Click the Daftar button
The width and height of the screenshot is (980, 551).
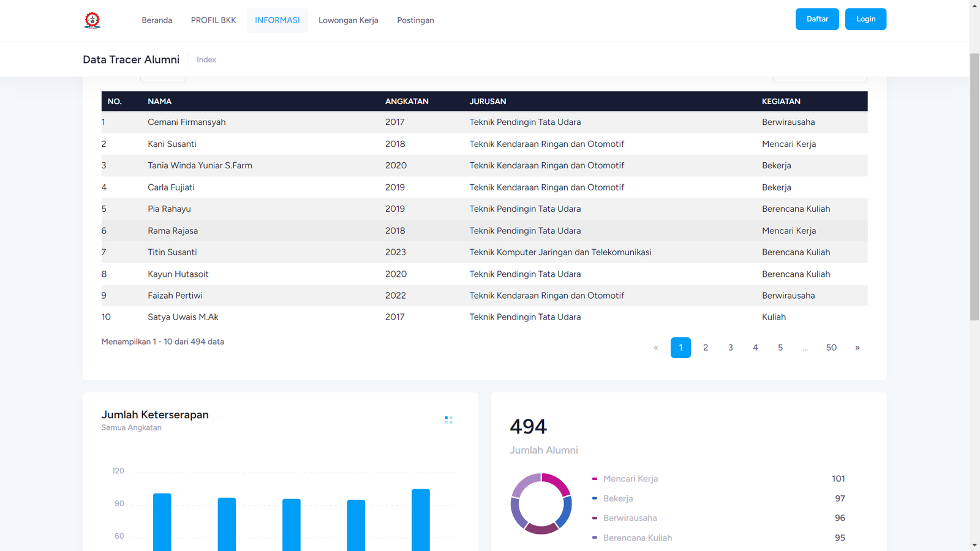(816, 19)
